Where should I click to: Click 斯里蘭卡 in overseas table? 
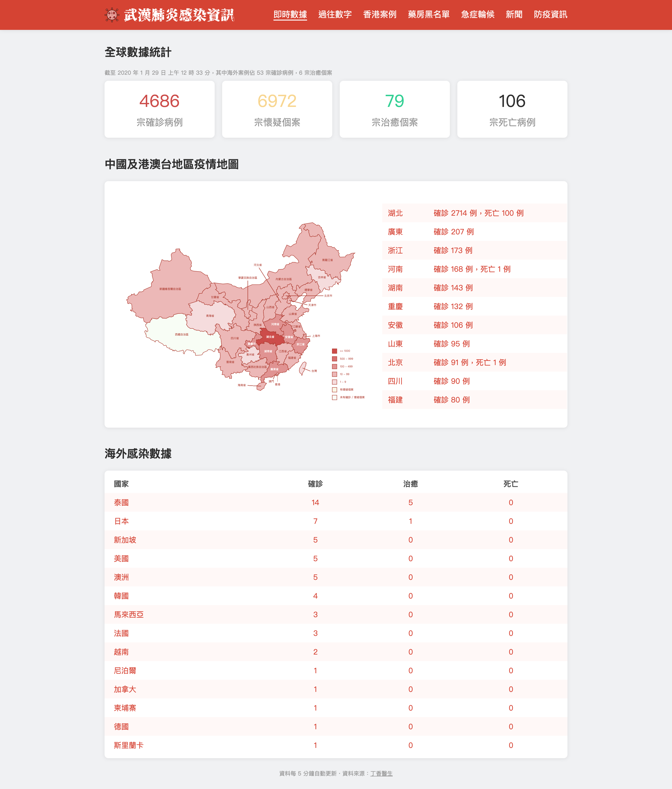pos(129,745)
